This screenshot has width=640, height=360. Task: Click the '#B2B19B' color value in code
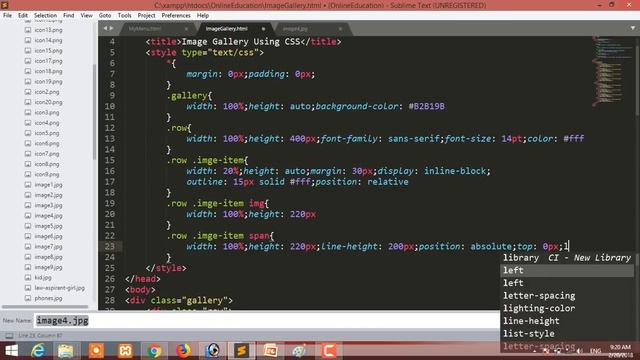(427, 106)
